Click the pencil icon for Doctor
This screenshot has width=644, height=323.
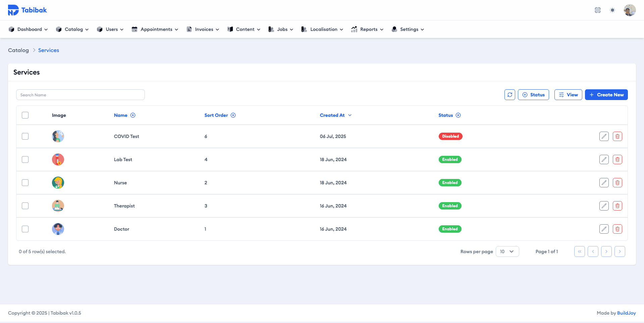tap(604, 229)
